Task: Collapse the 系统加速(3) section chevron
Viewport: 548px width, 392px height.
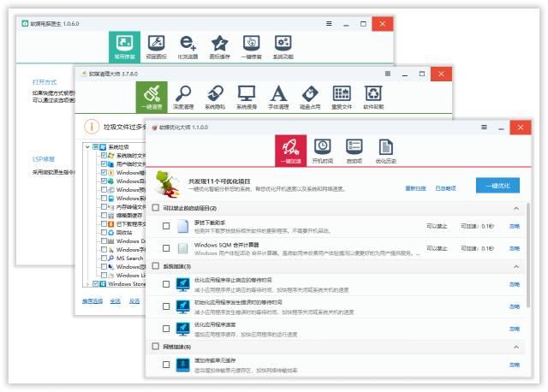Action: click(x=515, y=266)
